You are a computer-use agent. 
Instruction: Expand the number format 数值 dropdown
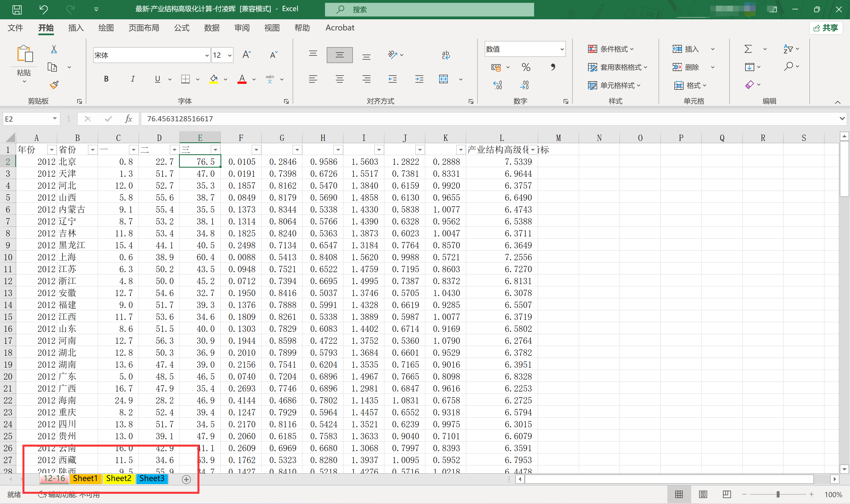[562, 49]
